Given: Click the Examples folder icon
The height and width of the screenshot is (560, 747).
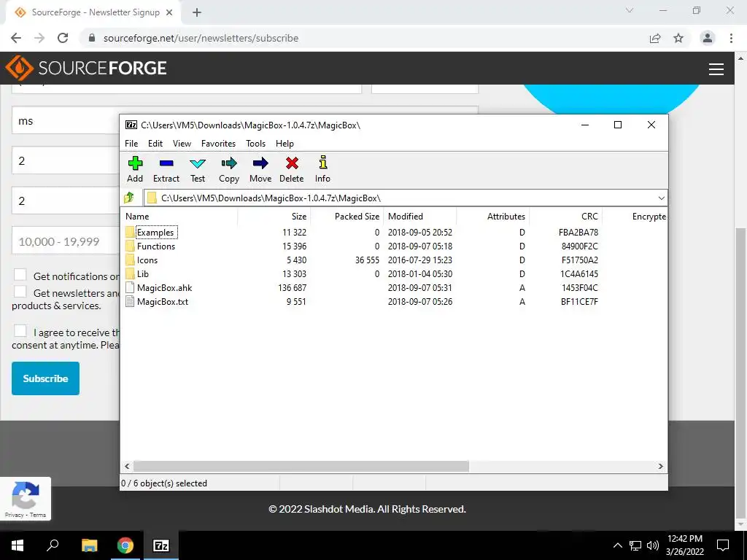Looking at the screenshot, I should click(130, 233).
